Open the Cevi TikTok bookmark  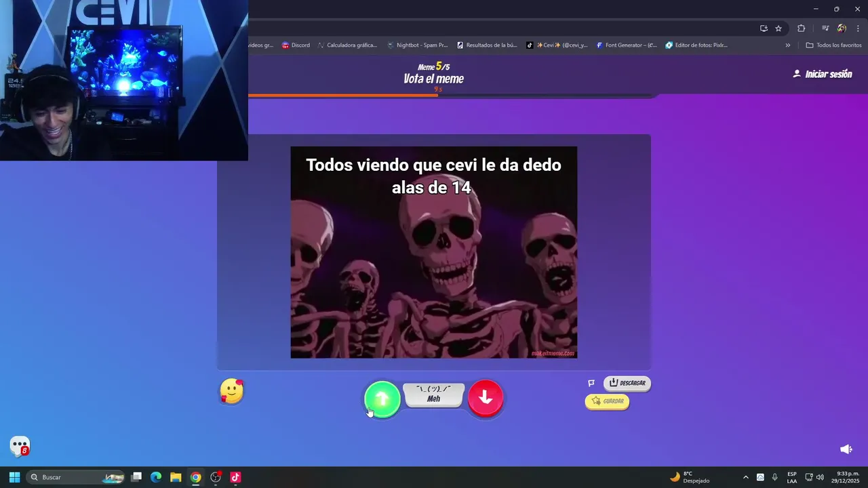pyautogui.click(x=557, y=45)
